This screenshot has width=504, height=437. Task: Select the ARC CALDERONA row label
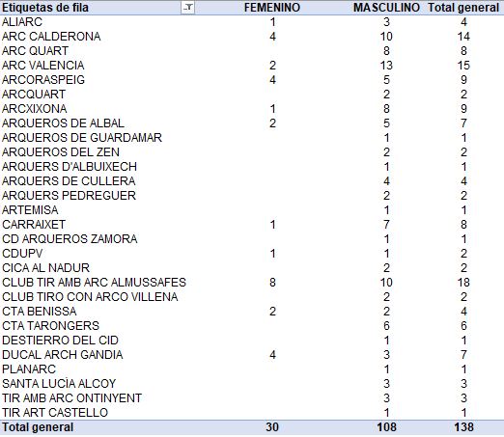pyautogui.click(x=51, y=37)
